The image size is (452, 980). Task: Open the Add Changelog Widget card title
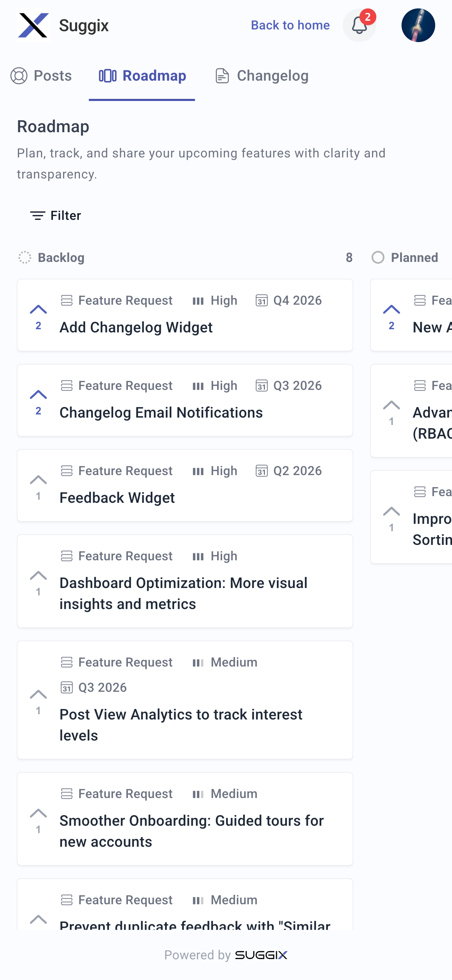136,327
